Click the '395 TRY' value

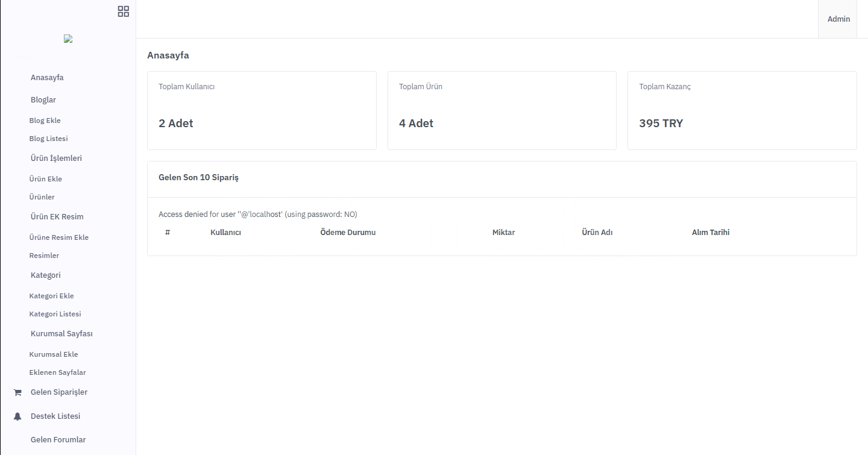tap(661, 124)
